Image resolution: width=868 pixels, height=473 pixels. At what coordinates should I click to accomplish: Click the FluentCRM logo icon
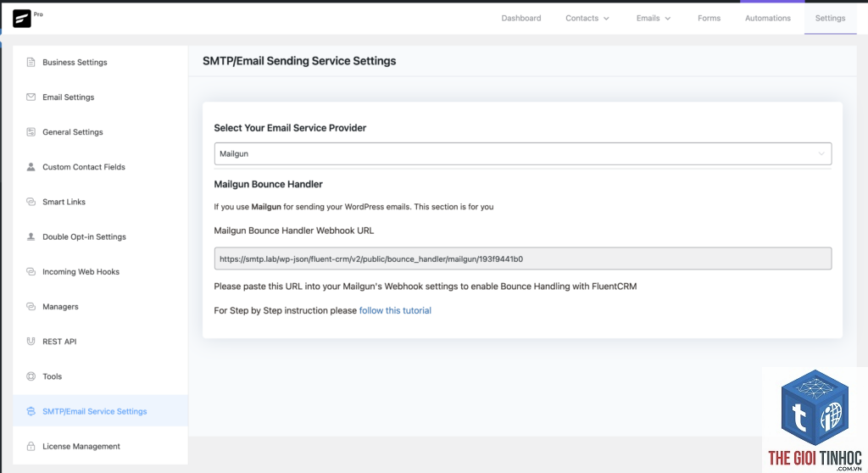click(x=21, y=19)
